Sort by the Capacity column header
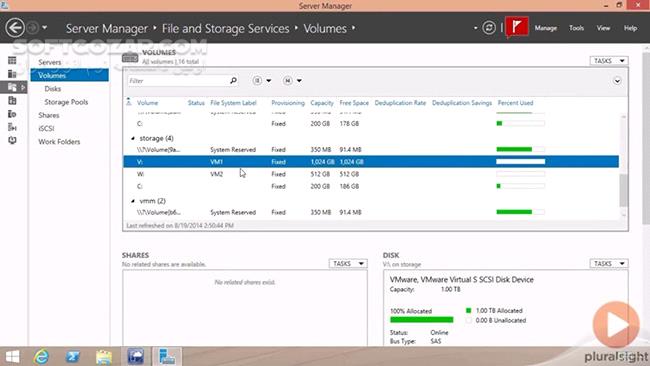This screenshot has height=366, width=650. coord(322,103)
